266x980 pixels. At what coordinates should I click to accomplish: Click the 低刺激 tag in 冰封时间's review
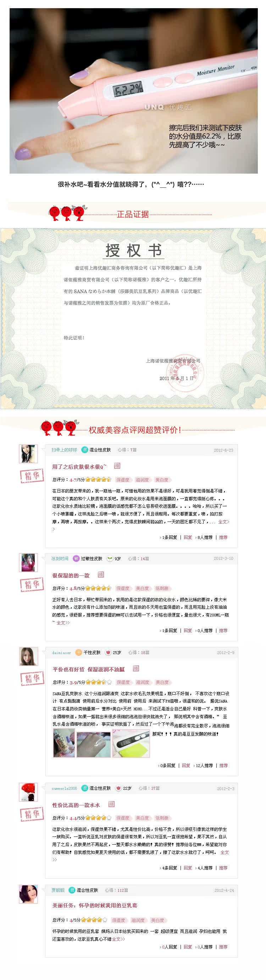coord(162,588)
